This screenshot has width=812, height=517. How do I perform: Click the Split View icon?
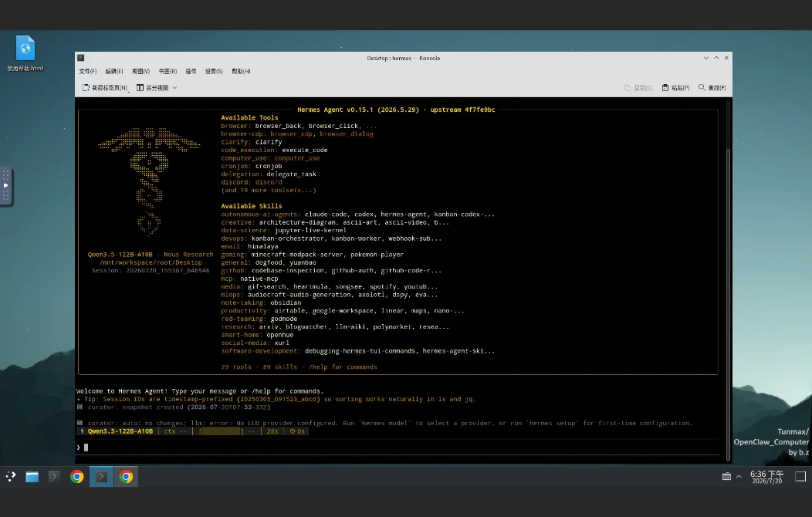[x=140, y=88]
